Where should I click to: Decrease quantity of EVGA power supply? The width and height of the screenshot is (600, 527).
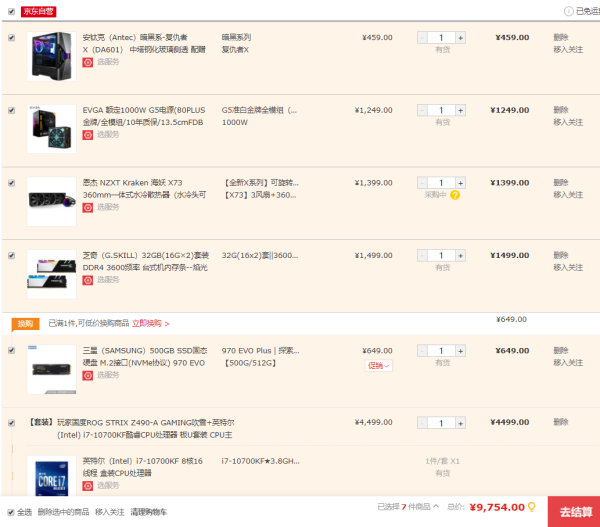click(x=422, y=110)
